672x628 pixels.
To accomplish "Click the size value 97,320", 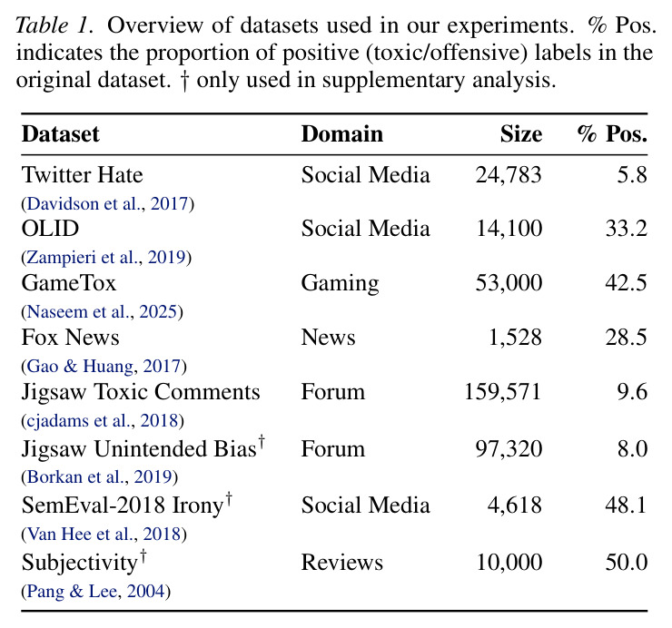I will 509,448.
